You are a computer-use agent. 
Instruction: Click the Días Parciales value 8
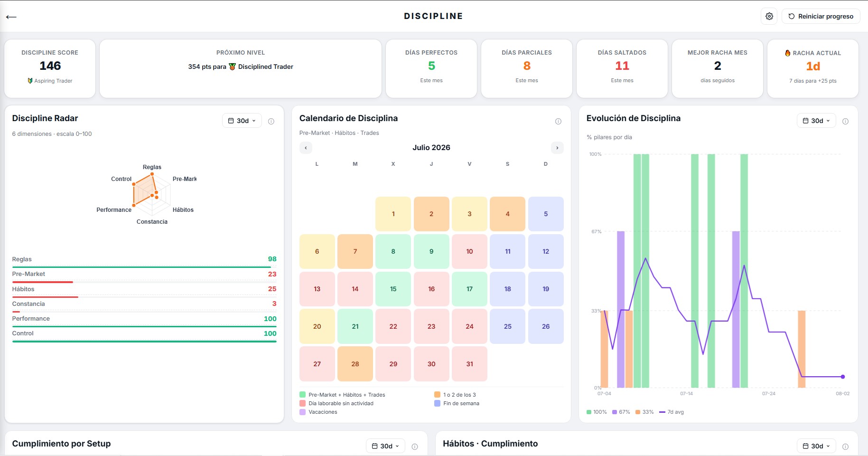[527, 66]
